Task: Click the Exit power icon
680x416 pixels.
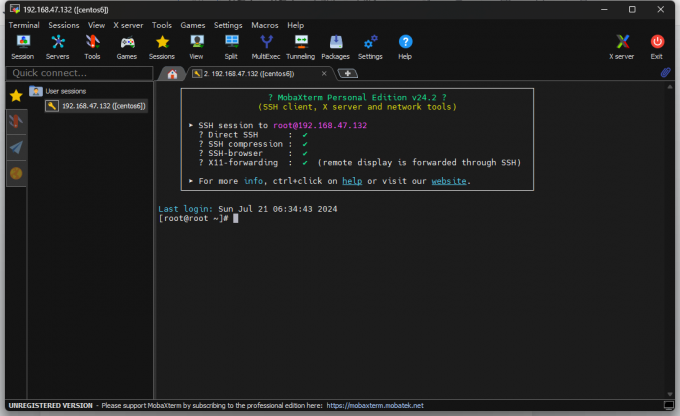Action: click(x=657, y=47)
